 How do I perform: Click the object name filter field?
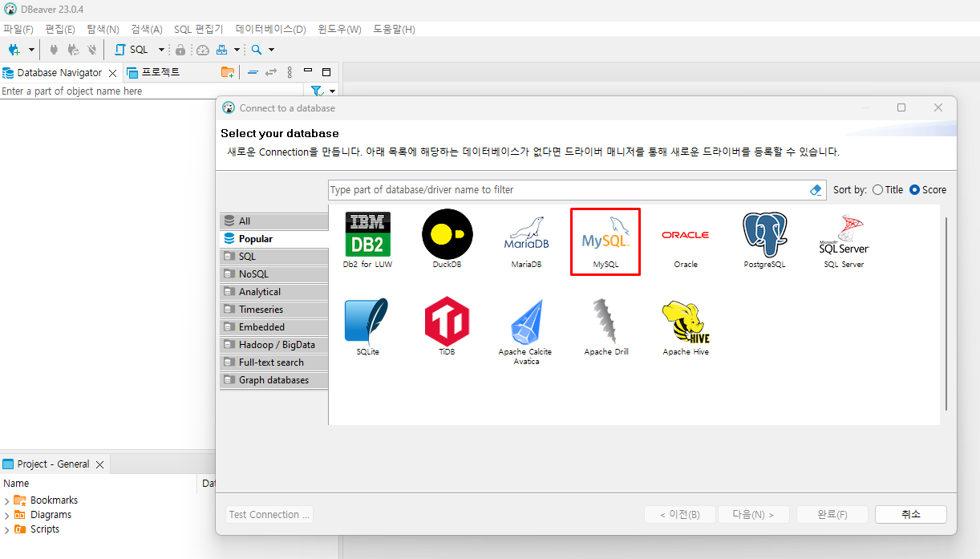(x=152, y=91)
